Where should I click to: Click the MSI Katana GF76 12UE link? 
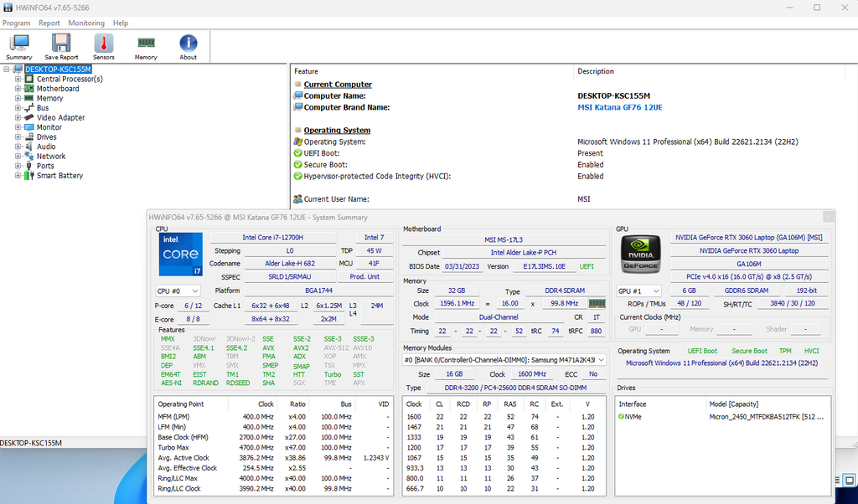click(x=620, y=107)
